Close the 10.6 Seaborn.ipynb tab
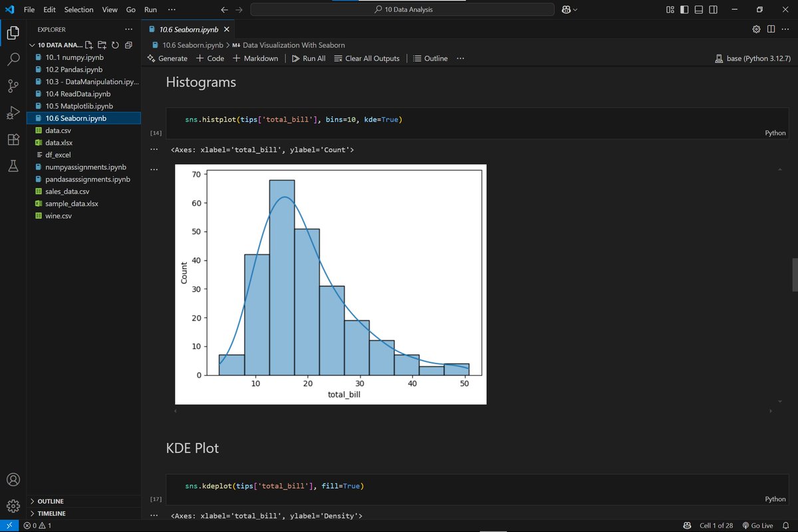Image resolution: width=798 pixels, height=532 pixels. (227, 29)
